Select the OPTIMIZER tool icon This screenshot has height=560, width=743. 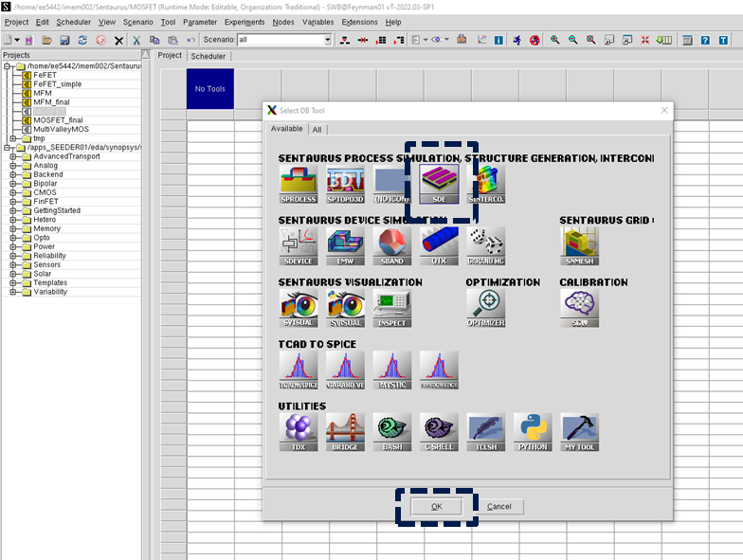coord(485,307)
